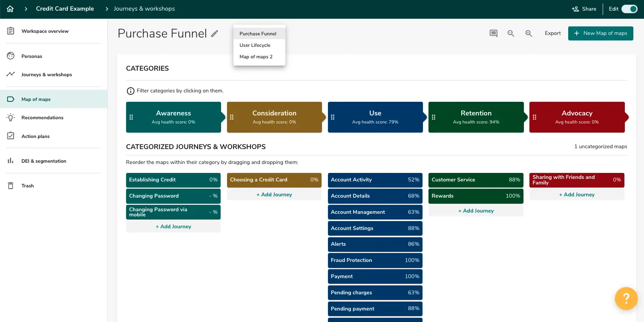Click the Export button
This screenshot has height=322, width=644.
(x=552, y=33)
